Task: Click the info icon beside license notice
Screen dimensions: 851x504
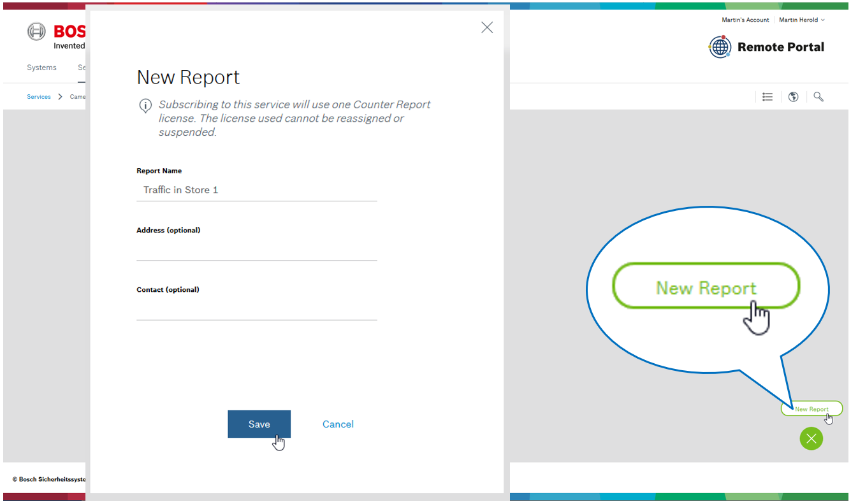Action: 145,105
